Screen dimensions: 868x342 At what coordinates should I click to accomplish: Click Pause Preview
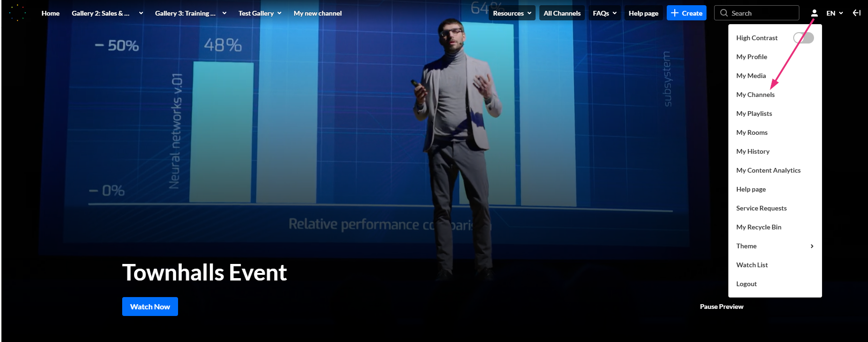[x=722, y=307]
